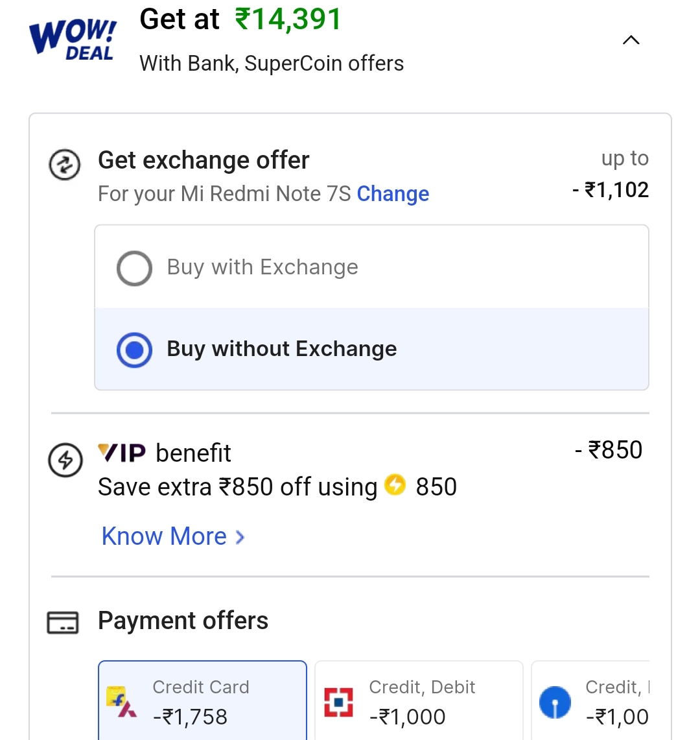This screenshot has height=740, width=700.
Task: Click the yellow SuperCoin icon
Action: [x=395, y=484]
